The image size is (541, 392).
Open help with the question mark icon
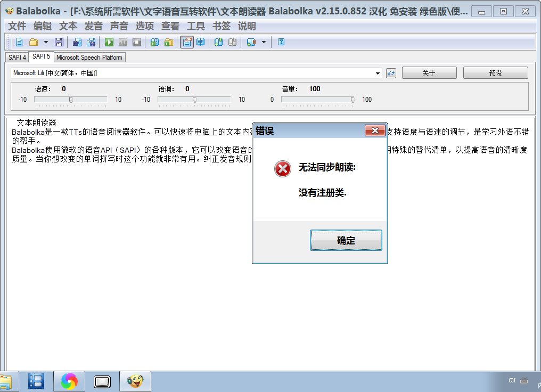tap(281, 42)
